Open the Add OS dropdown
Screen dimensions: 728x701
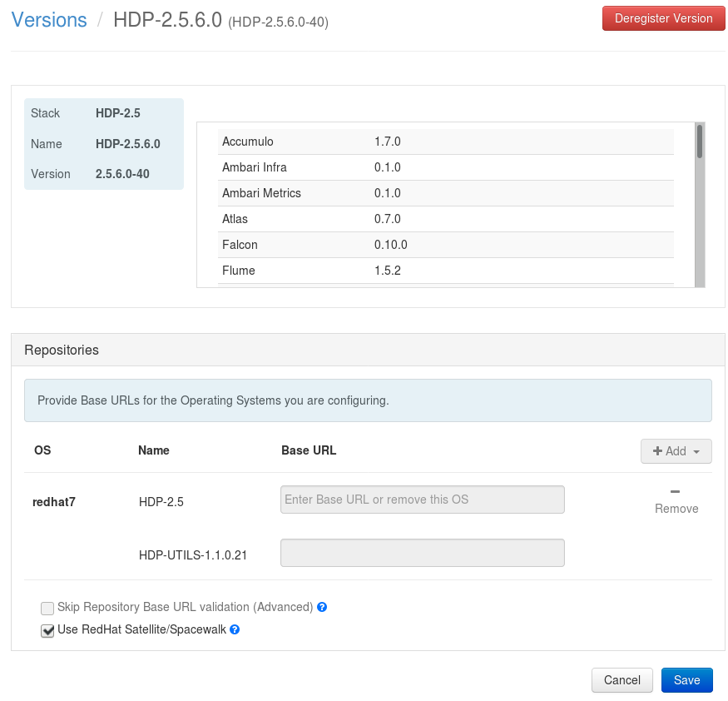point(676,451)
